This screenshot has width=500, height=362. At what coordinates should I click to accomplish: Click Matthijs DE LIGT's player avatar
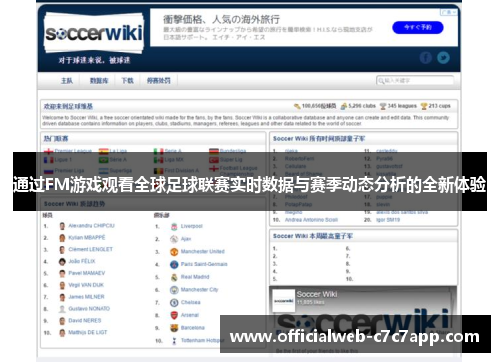[62, 333]
